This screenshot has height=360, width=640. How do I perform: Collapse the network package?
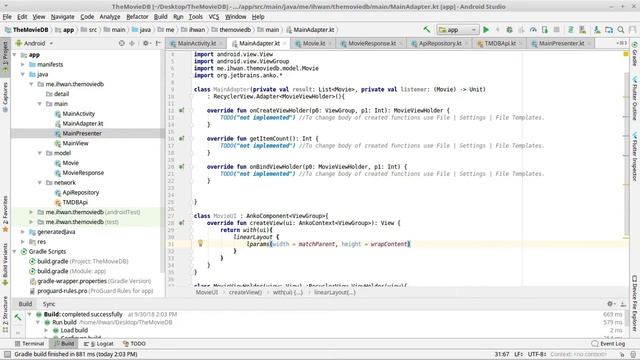pos(40,182)
